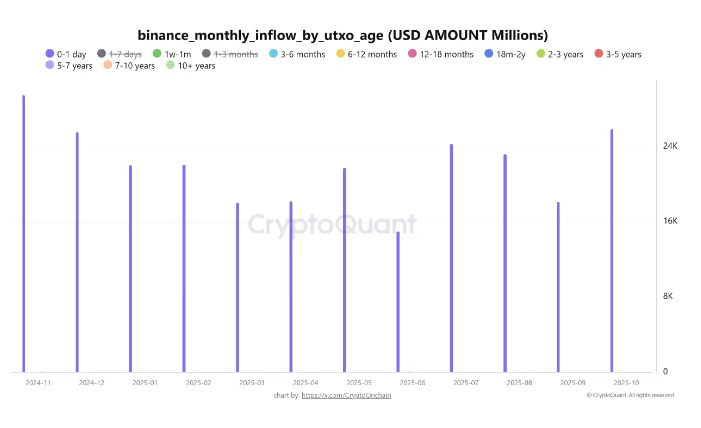This screenshot has height=428, width=701.
Task: Click the 2025-07 x-axis date label
Action: pyautogui.click(x=466, y=382)
